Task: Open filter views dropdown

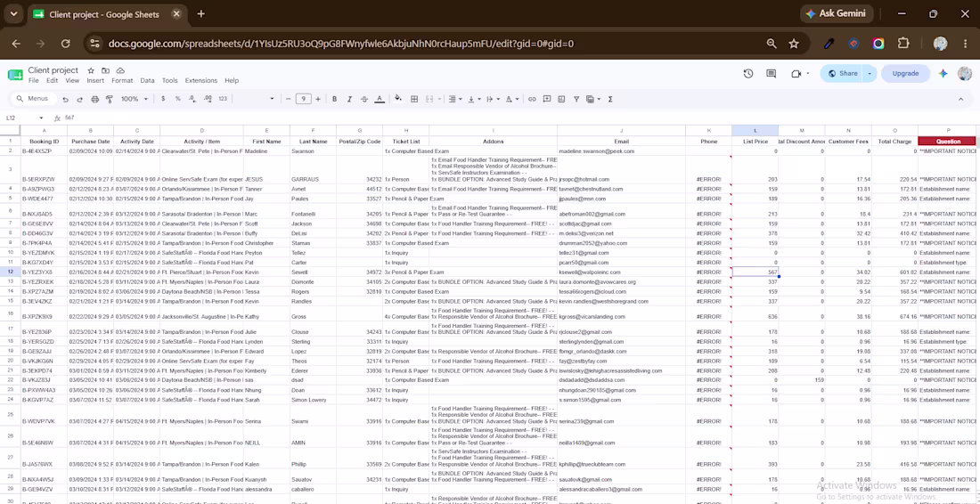Action: [x=593, y=99]
